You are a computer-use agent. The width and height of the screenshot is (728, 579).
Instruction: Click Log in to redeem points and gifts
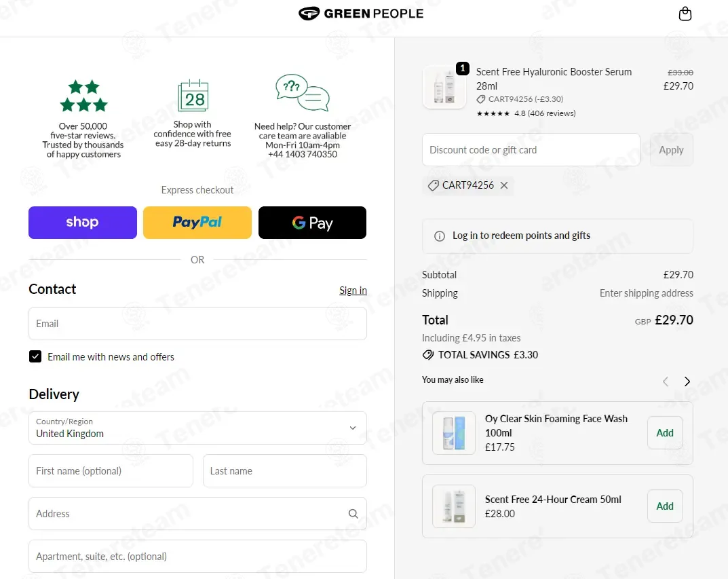(521, 236)
